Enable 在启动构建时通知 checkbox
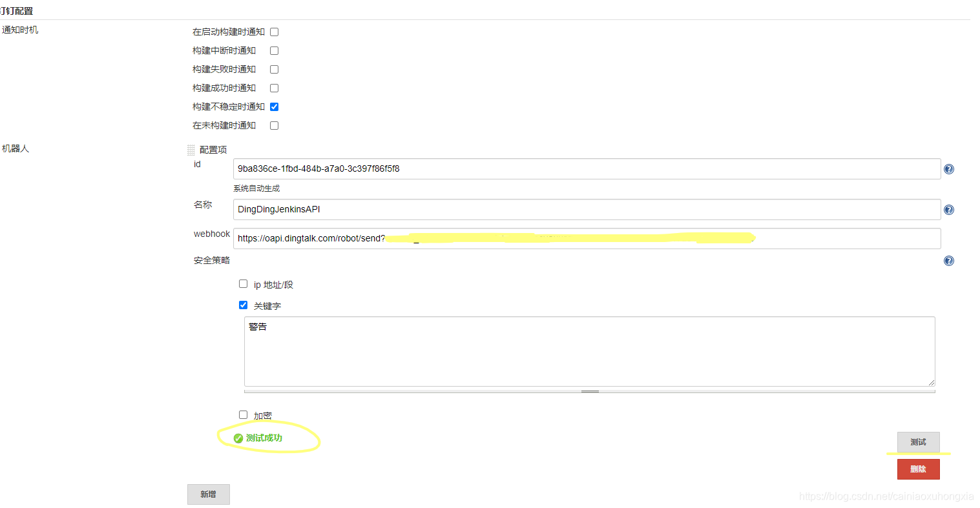 [274, 32]
